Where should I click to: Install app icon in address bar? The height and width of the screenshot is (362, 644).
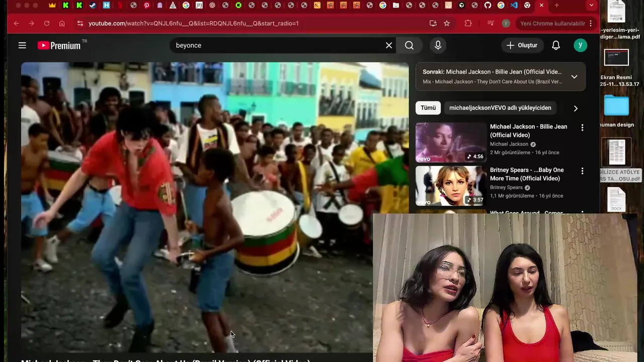coord(433,23)
